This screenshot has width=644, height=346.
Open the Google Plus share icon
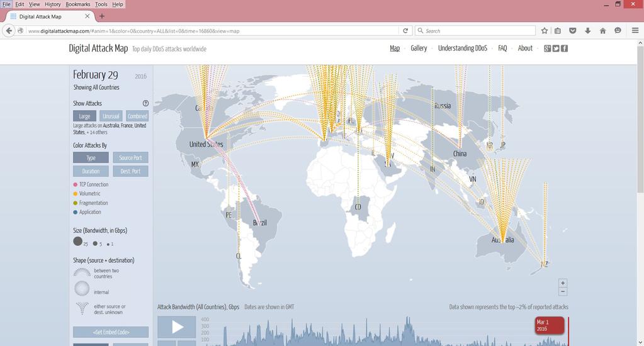(x=547, y=48)
